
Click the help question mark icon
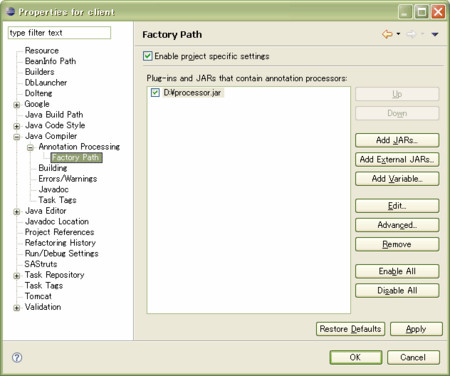pos(17,357)
